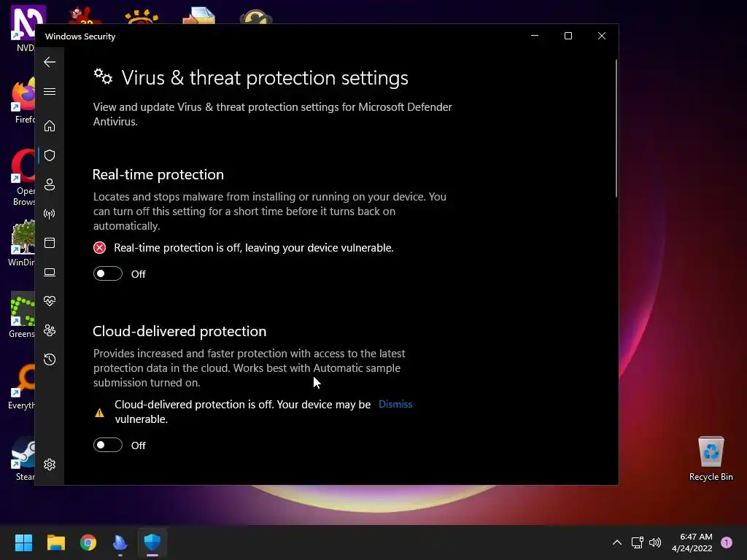Open Device security laptop icon
The height and width of the screenshot is (560, 747).
click(50, 273)
